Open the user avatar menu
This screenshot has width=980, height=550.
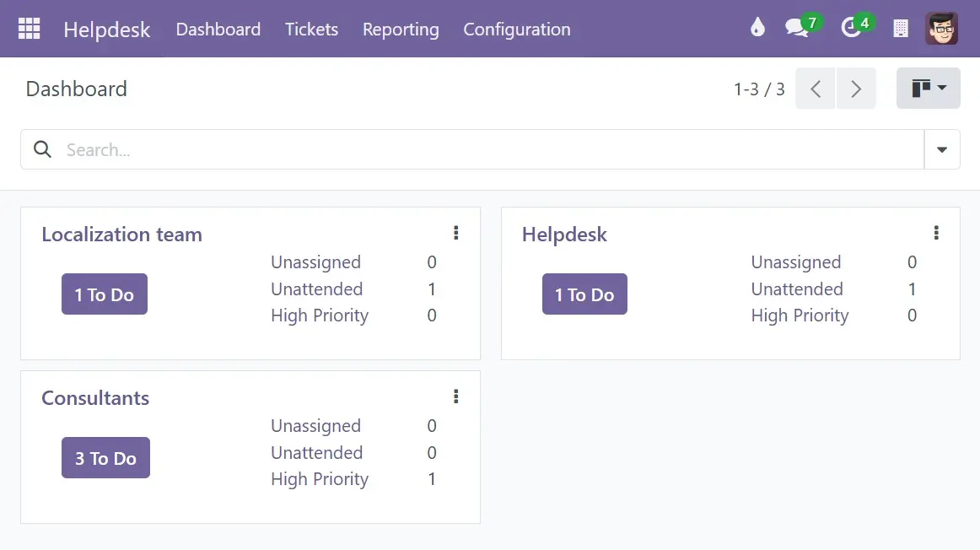point(941,28)
